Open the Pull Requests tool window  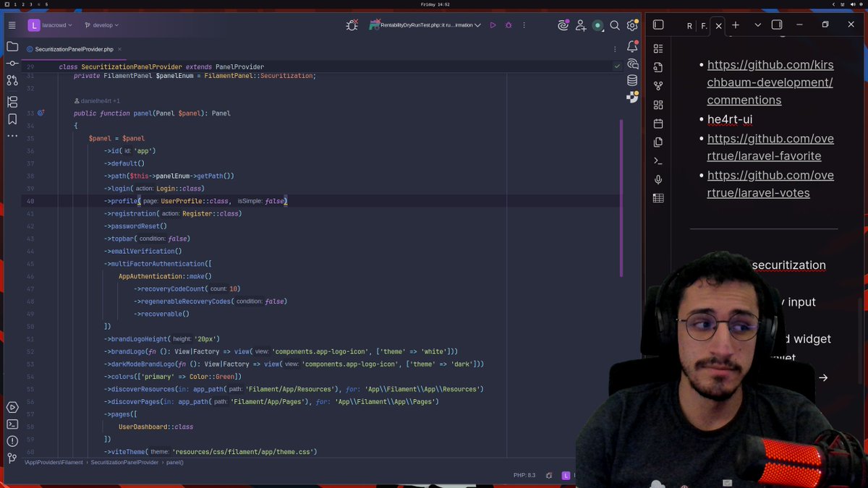(x=12, y=81)
